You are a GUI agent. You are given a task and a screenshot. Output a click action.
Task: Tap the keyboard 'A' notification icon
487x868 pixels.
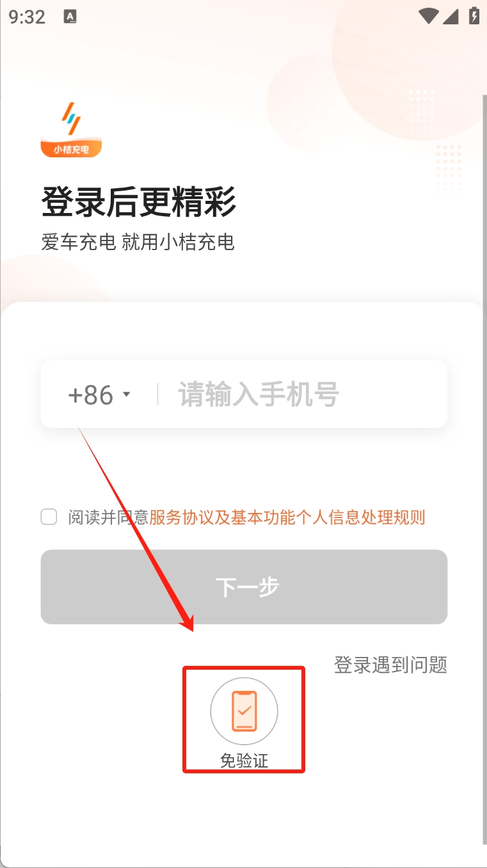click(70, 17)
